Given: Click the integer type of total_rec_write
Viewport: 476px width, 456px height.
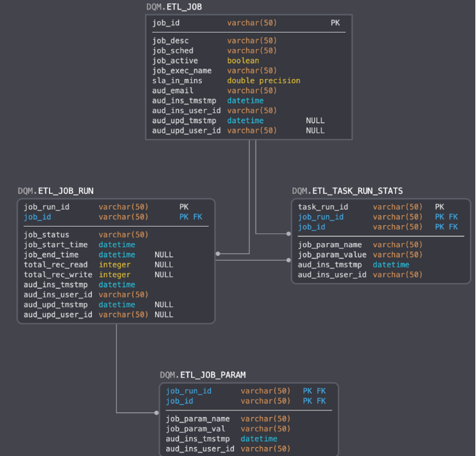Looking at the screenshot, I should (x=114, y=275).
